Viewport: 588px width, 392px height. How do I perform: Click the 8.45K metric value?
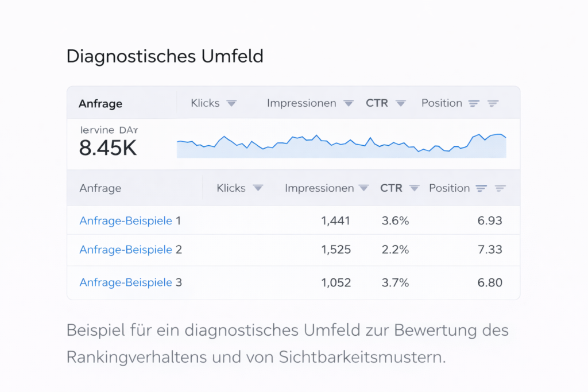108,149
